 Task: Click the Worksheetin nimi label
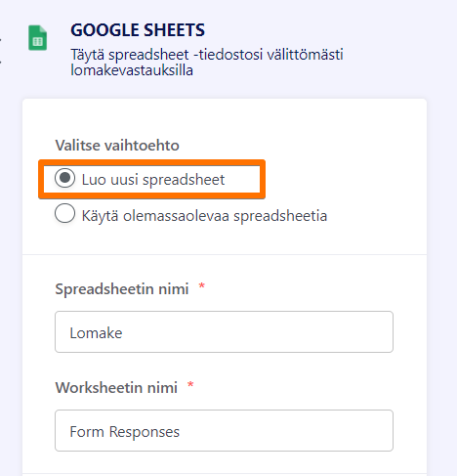116,387
